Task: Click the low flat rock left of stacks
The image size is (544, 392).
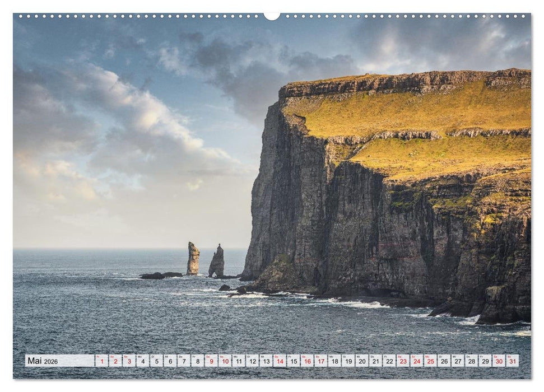Action: [x=154, y=276]
